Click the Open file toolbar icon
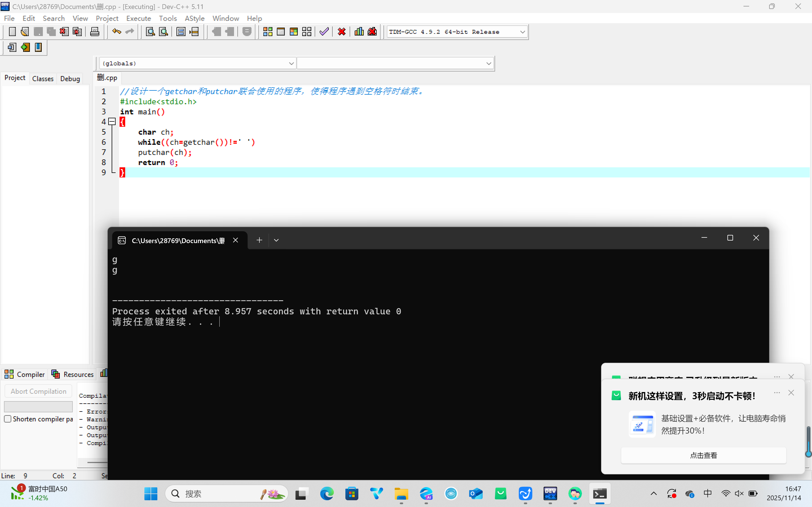This screenshot has height=507, width=812. [25, 32]
